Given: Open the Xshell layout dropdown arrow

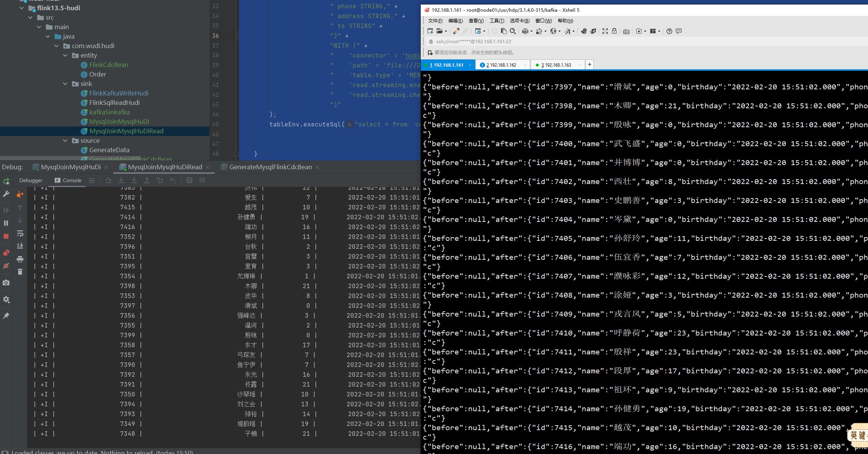Looking at the screenshot, I should pos(659,31).
